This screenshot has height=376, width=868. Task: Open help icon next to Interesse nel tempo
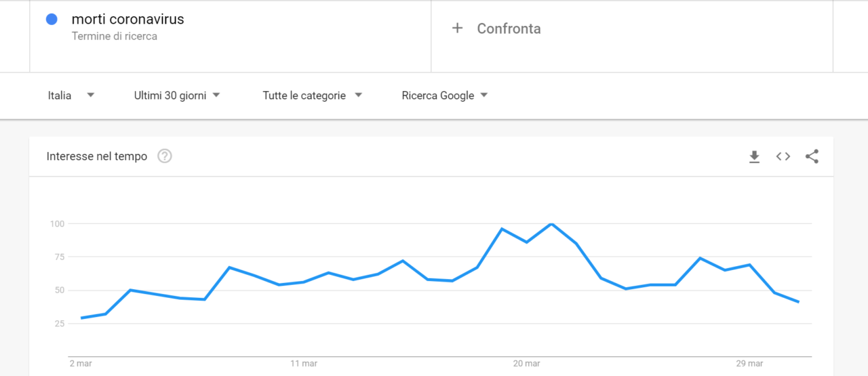coord(165,156)
